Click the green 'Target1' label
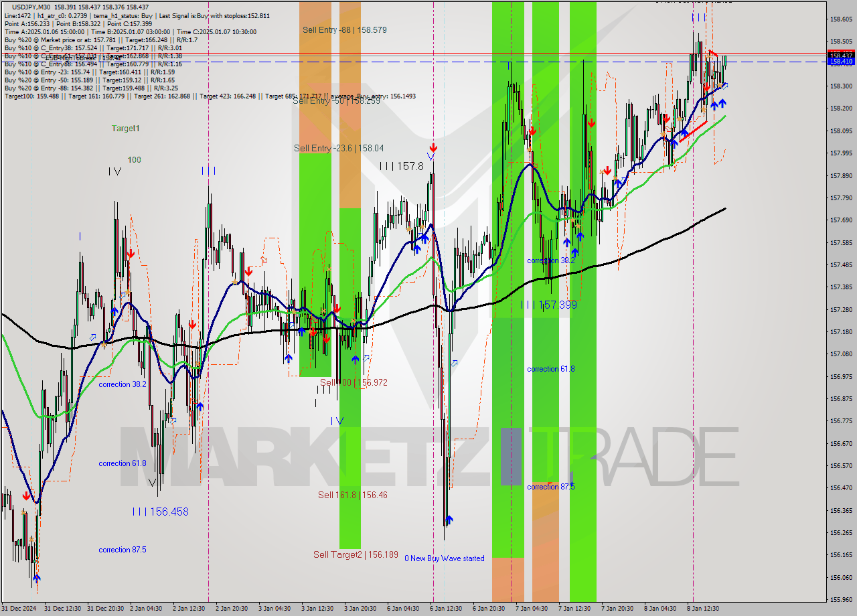 click(125, 128)
